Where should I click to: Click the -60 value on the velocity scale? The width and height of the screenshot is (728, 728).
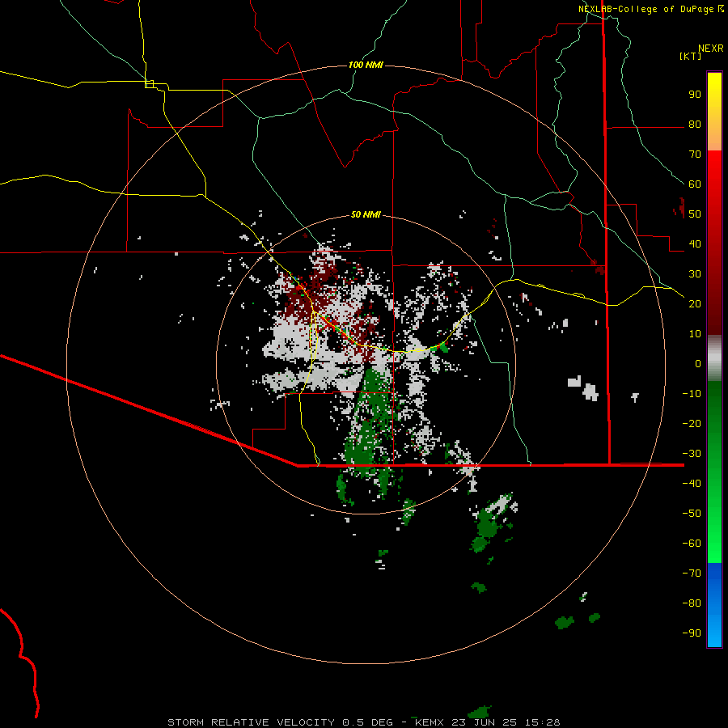tap(692, 544)
